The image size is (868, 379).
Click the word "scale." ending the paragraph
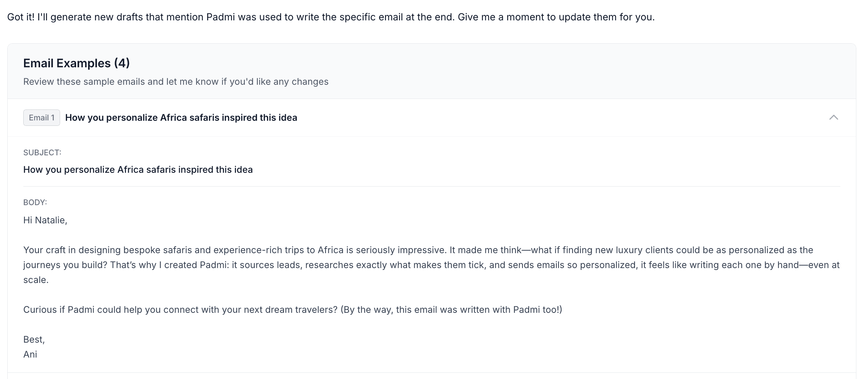pos(36,280)
